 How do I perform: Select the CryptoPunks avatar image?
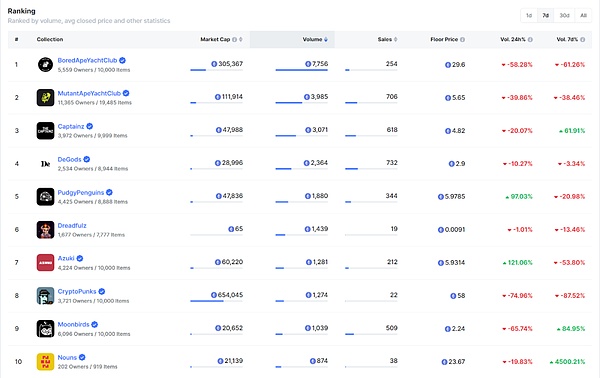coord(45,296)
